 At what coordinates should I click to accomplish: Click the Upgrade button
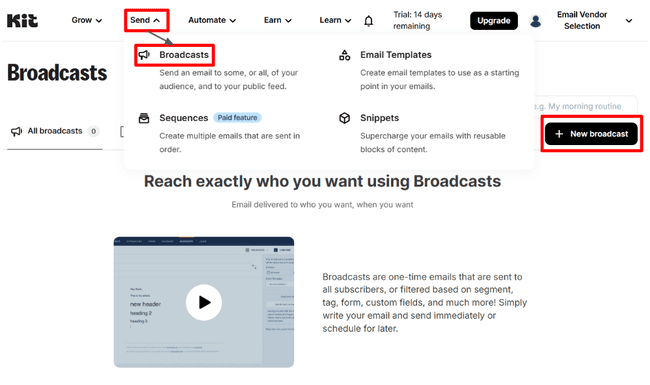(x=493, y=21)
